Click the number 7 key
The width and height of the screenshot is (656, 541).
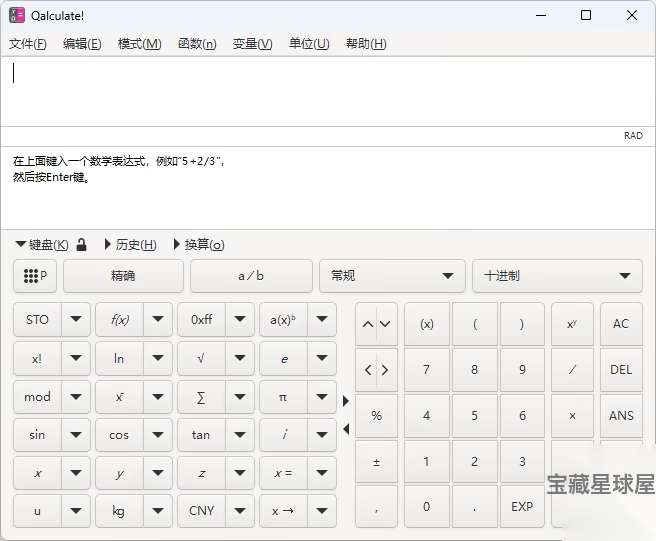click(x=427, y=370)
